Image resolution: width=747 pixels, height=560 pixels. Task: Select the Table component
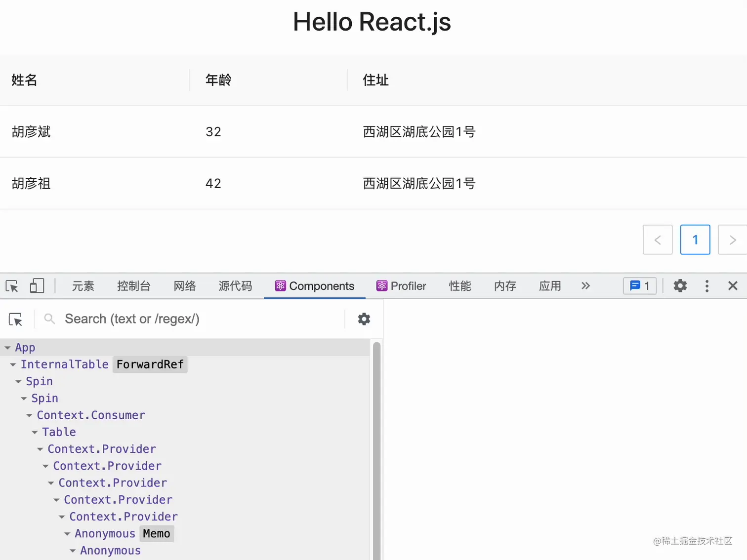point(59,432)
